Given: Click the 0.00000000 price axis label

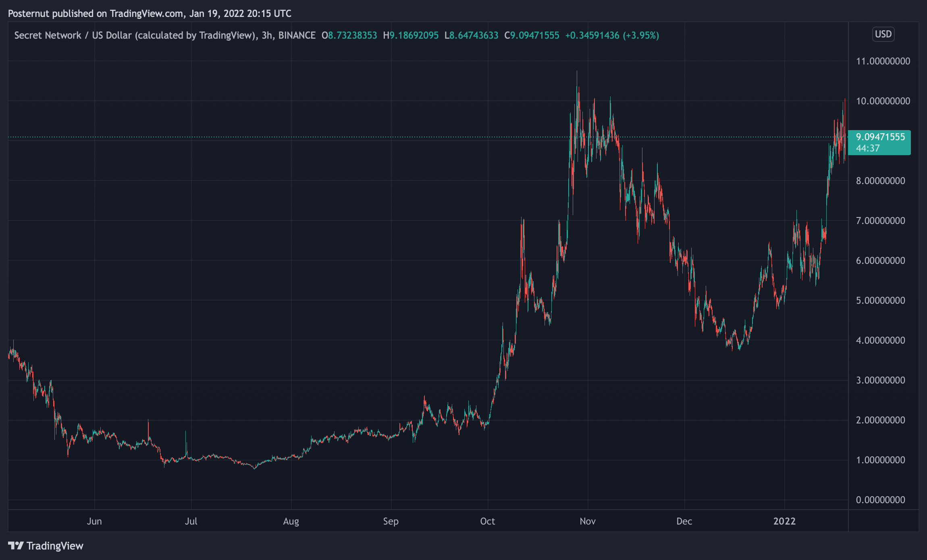Looking at the screenshot, I should [880, 500].
